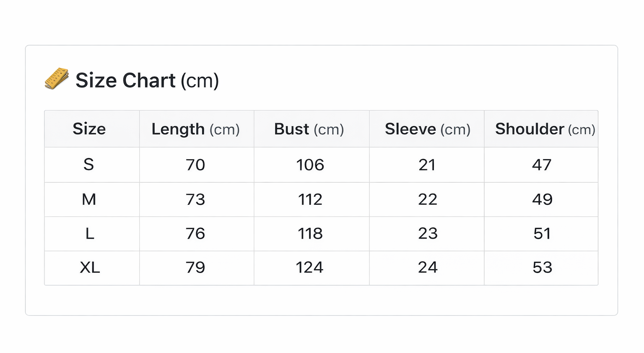Click the length value 79 cell
This screenshot has height=353, width=644.
(195, 268)
